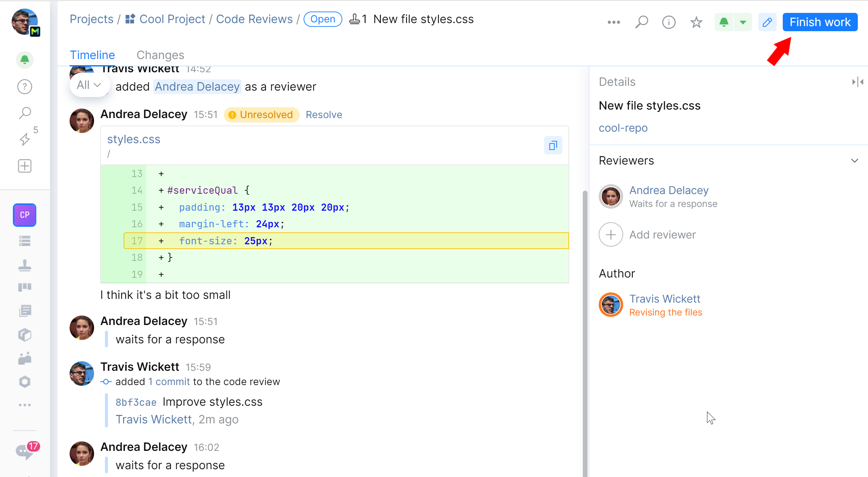Click the star/bookmark icon
The width and height of the screenshot is (868, 477).
click(x=695, y=22)
